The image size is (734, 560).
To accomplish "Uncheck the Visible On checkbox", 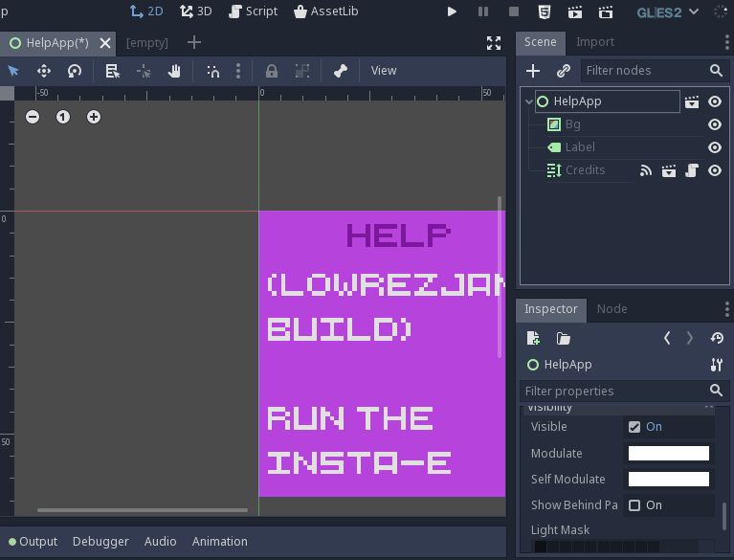I will (634, 427).
